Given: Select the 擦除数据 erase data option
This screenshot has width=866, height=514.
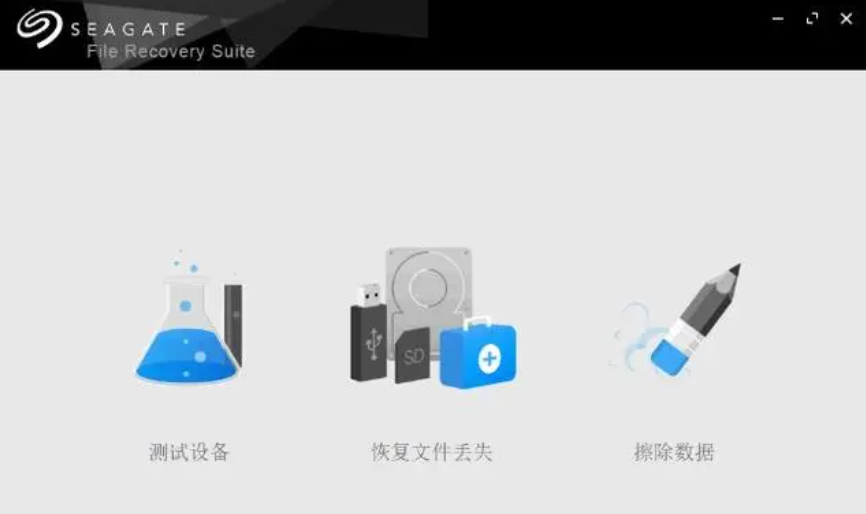Looking at the screenshot, I should [x=674, y=452].
